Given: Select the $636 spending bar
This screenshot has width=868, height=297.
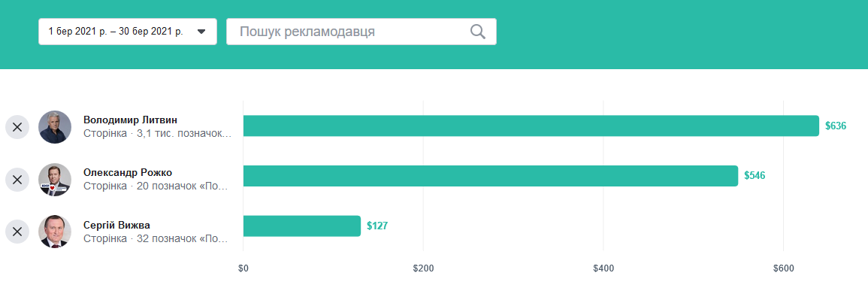Looking at the screenshot, I should click(x=531, y=126).
